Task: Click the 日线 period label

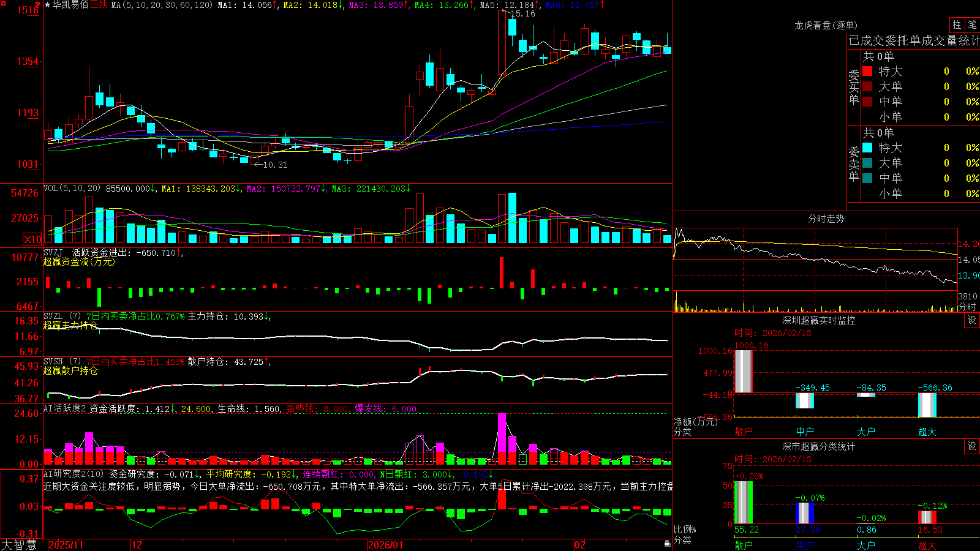Action: pyautogui.click(x=99, y=5)
